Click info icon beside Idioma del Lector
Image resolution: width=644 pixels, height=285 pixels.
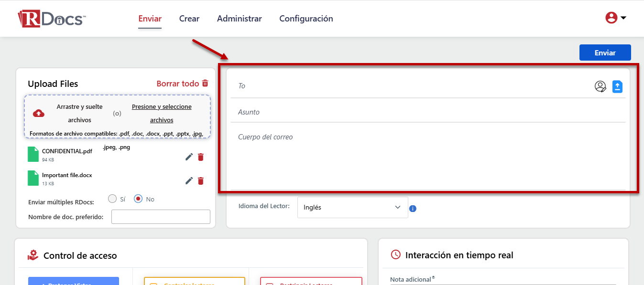tap(413, 209)
